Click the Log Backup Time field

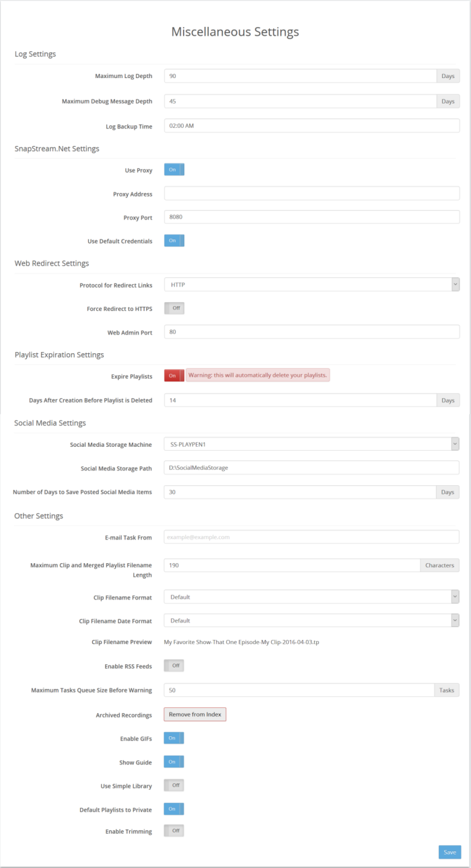[x=312, y=126]
